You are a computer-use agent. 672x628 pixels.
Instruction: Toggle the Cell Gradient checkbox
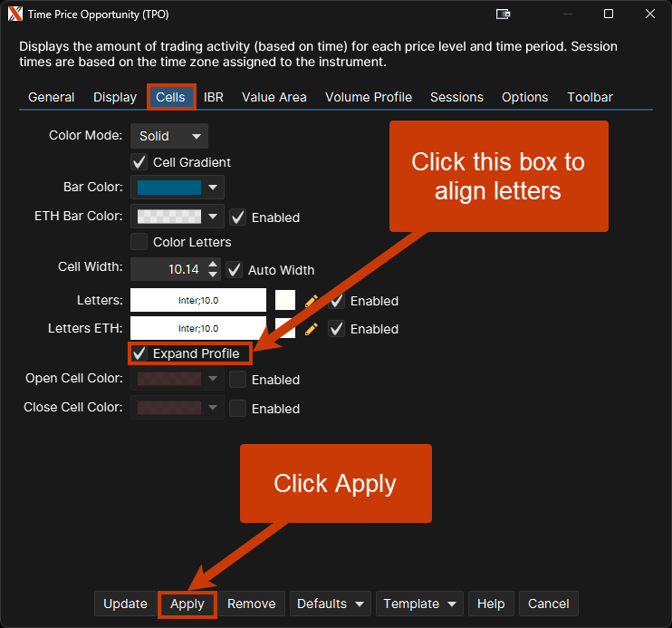[139, 162]
